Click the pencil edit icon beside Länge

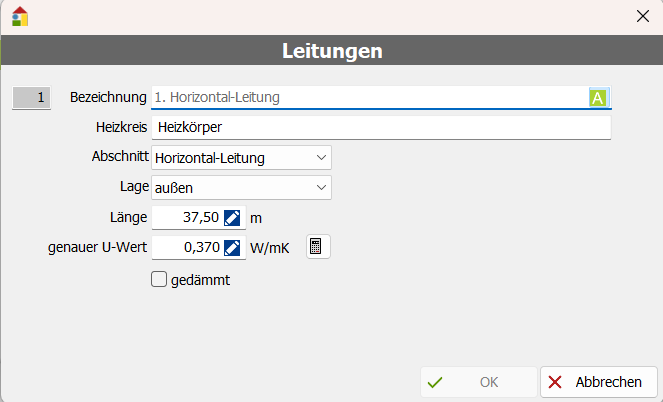(232, 217)
